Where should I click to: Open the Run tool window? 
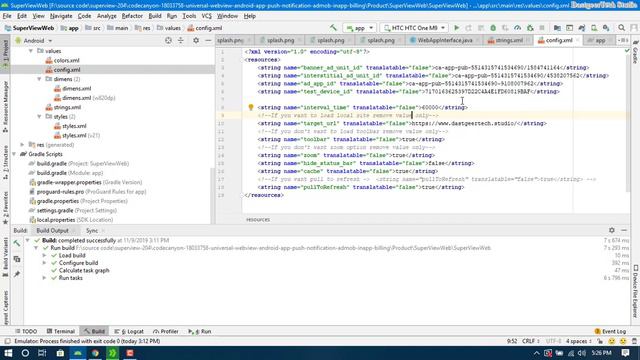click(200, 331)
